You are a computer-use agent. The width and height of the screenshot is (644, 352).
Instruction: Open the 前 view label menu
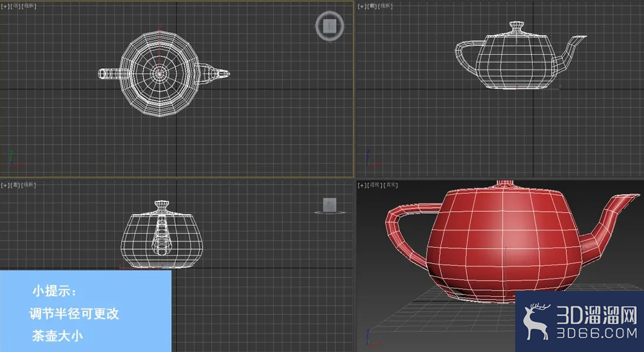[372, 6]
